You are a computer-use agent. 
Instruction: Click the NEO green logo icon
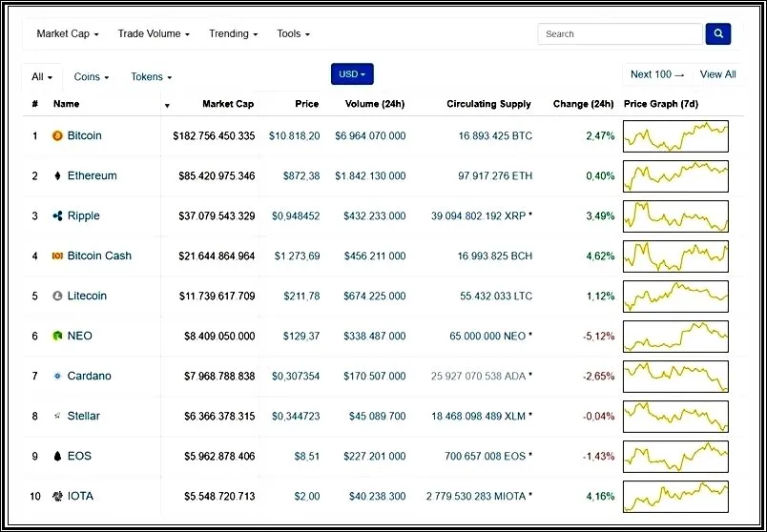(x=57, y=336)
